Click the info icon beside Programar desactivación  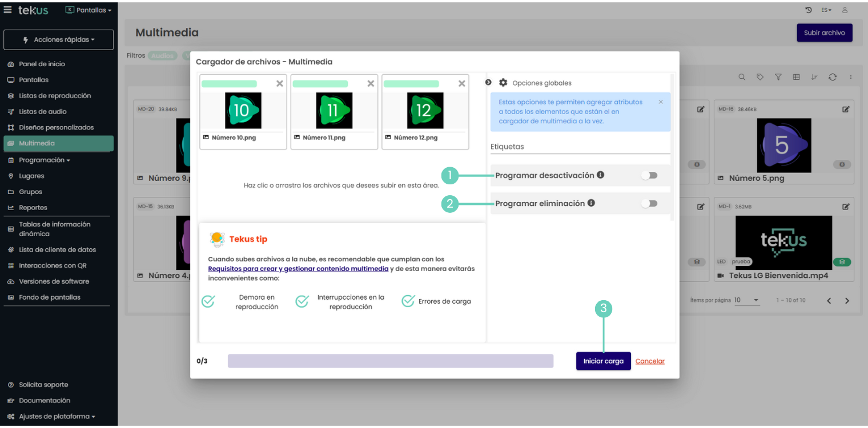coord(601,175)
